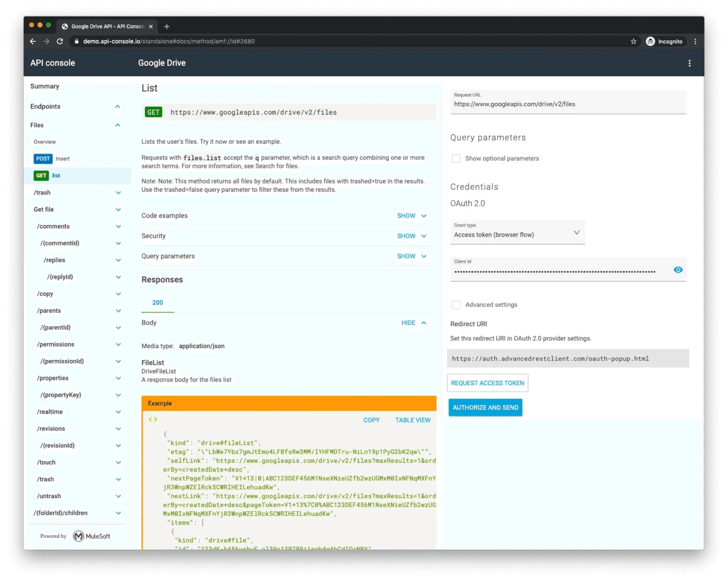Viewport: 728px width, 581px height.
Task: Expand the /{parentId} endpoint
Action: (x=118, y=328)
